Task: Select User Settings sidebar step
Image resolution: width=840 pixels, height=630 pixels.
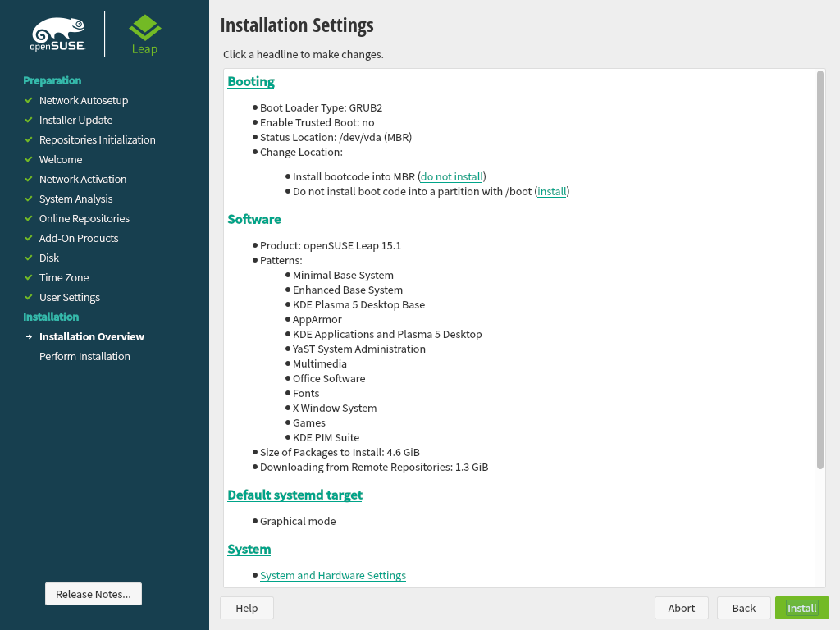Action: click(x=69, y=297)
